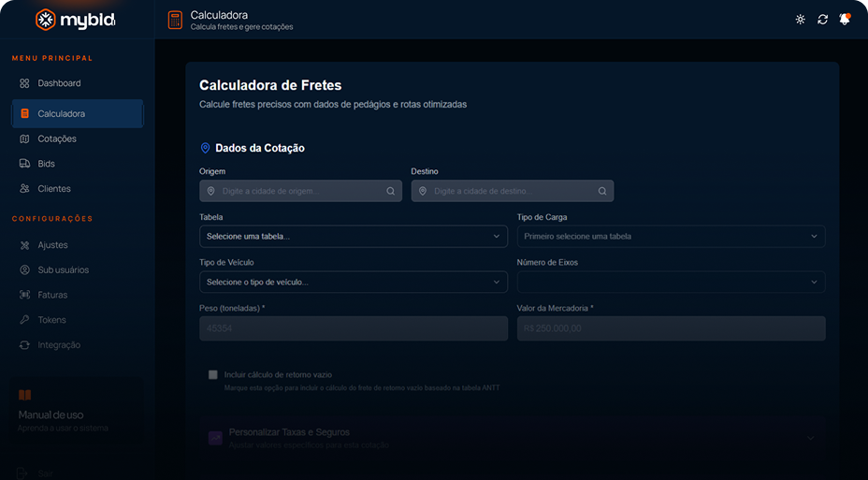Open the Número de Eixos dropdown
The height and width of the screenshot is (480, 868).
click(x=671, y=282)
